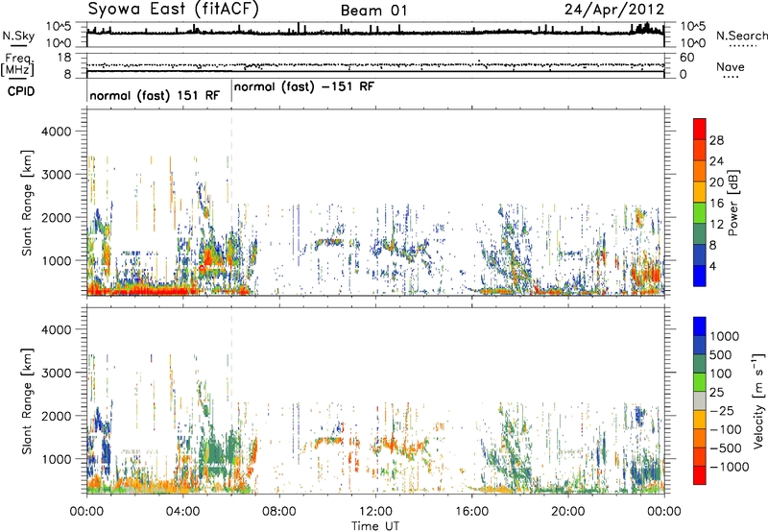Click the 'Syowa East (fitACF)' title
Image resolution: width=768 pixels, height=532 pixels.
pyautogui.click(x=174, y=9)
